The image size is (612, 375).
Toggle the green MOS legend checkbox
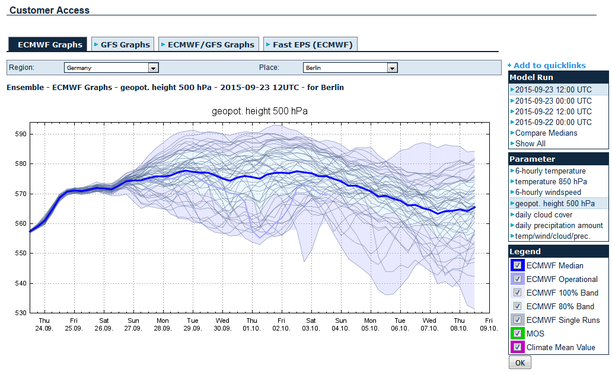point(518,334)
